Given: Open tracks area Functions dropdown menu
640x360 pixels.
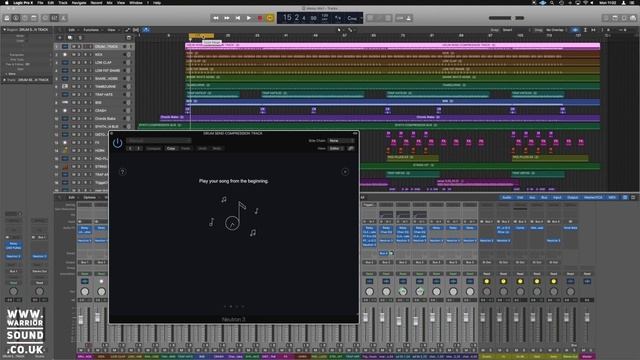Looking at the screenshot, I should (x=92, y=30).
